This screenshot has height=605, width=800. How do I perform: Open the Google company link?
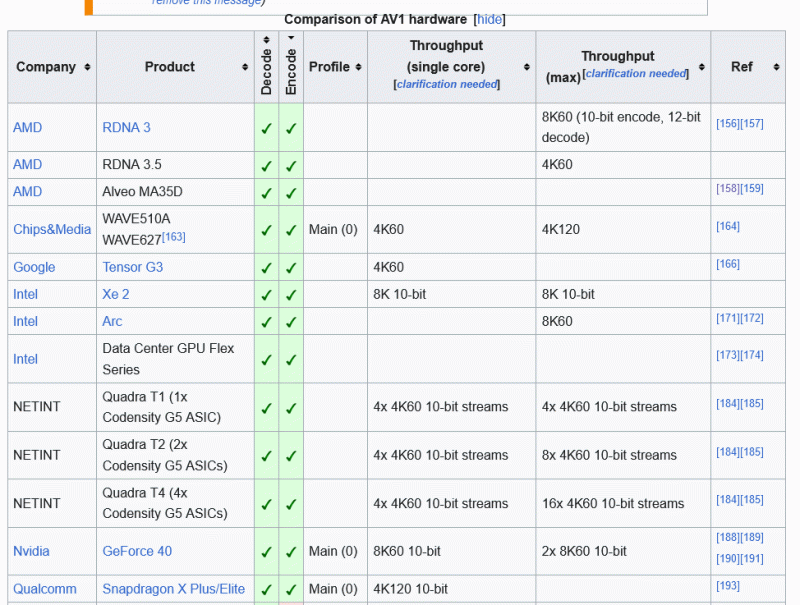[x=34, y=267]
